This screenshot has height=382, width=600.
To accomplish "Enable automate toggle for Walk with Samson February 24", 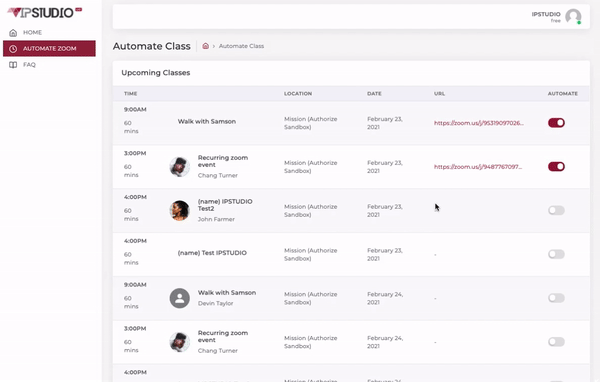I will [556, 298].
